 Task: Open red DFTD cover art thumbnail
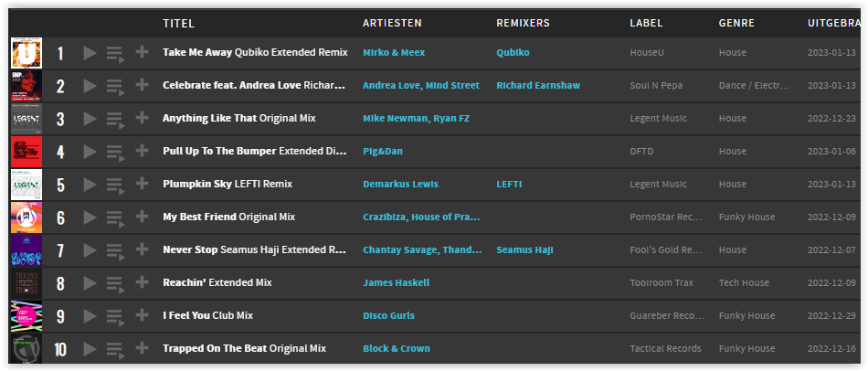coord(26,152)
